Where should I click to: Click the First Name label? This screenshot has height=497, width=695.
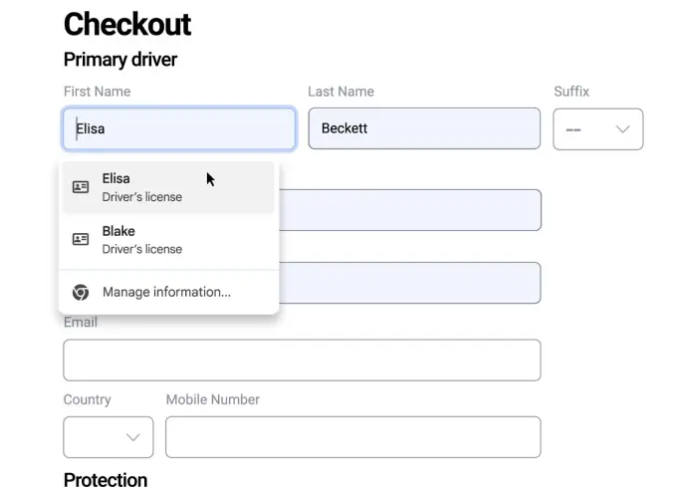click(x=97, y=91)
